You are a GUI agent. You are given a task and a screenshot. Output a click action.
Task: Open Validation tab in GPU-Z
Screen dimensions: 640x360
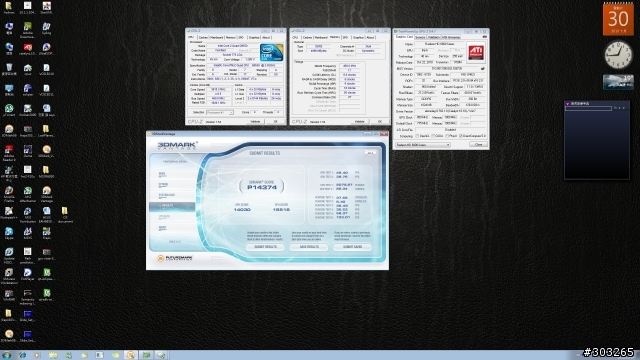pyautogui.click(x=433, y=37)
